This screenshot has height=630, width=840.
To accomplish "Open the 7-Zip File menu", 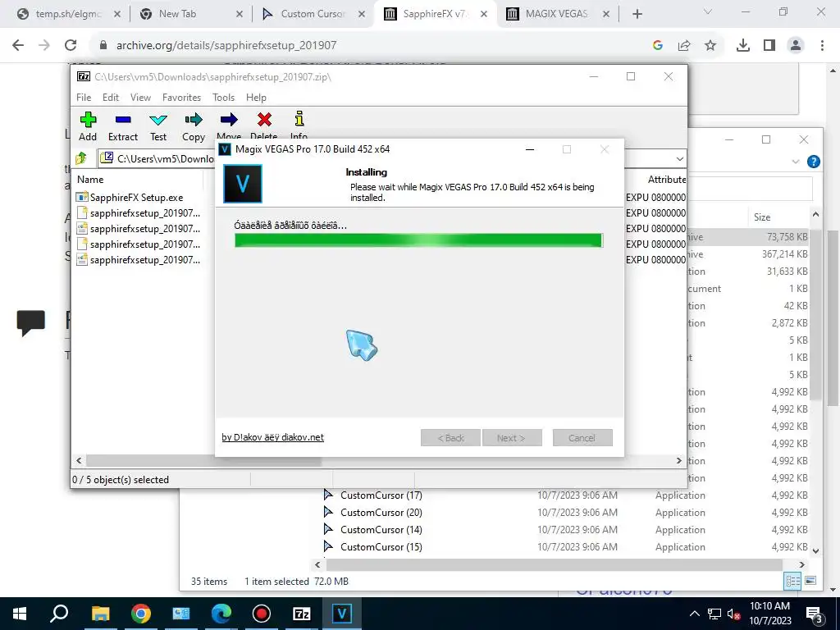I will [84, 98].
